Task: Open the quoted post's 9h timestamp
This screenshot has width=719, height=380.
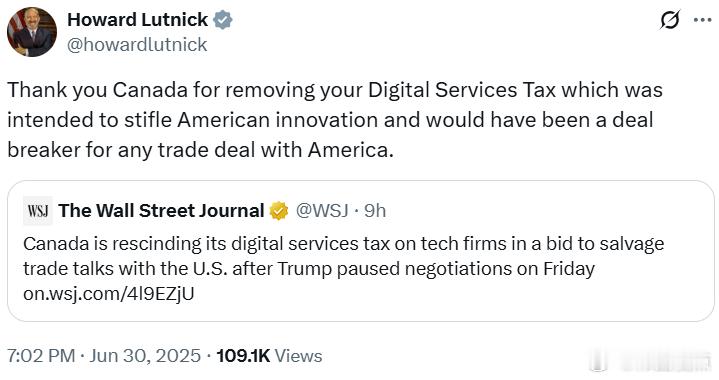Action: [x=375, y=211]
